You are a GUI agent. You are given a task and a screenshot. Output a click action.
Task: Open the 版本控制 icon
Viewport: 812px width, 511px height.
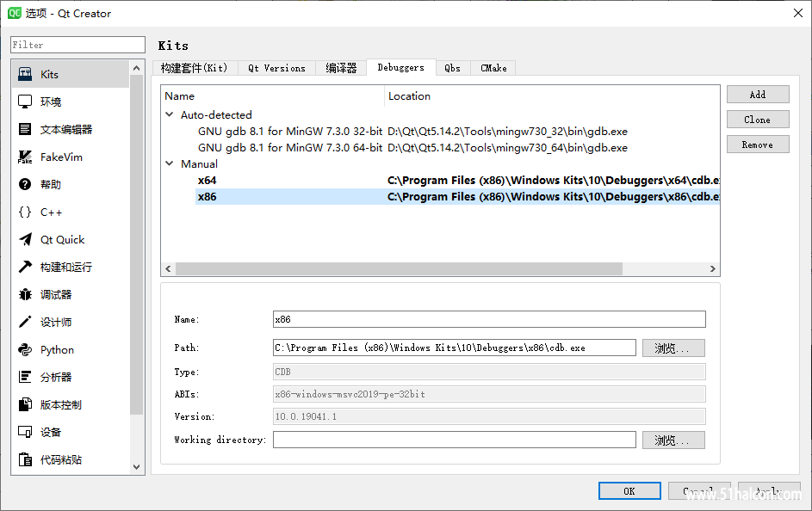click(x=25, y=404)
